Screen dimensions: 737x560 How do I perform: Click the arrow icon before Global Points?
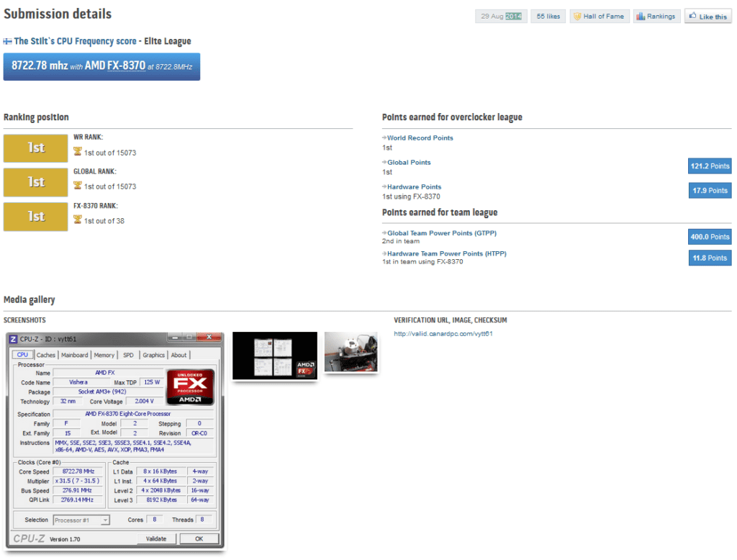(x=384, y=162)
